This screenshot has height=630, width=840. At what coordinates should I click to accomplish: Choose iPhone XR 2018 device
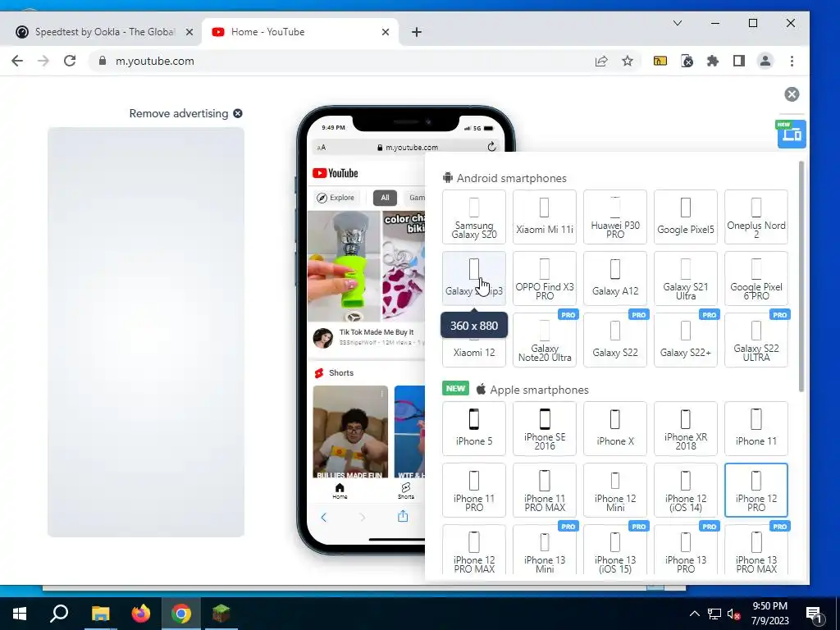coord(686,428)
